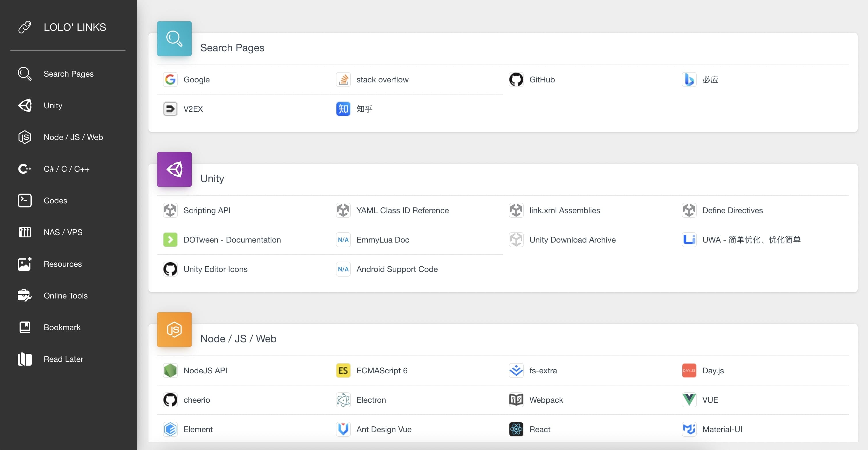Open Unity Download Archive link
The width and height of the screenshot is (868, 450).
point(572,240)
